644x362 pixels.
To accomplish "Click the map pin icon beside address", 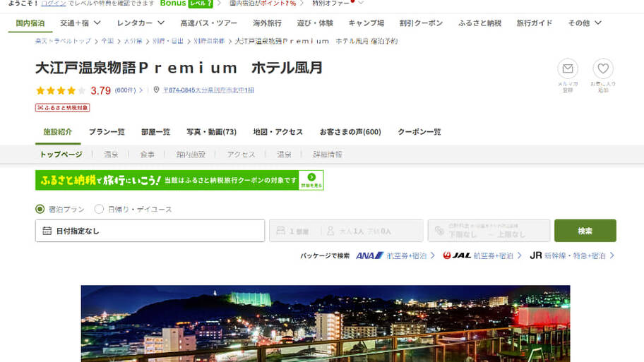I will coord(157,90).
